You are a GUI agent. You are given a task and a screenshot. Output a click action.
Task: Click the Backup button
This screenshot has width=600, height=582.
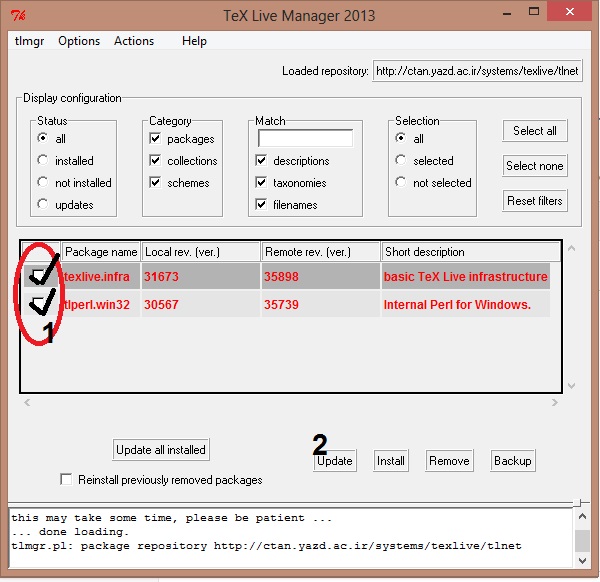[x=513, y=461]
